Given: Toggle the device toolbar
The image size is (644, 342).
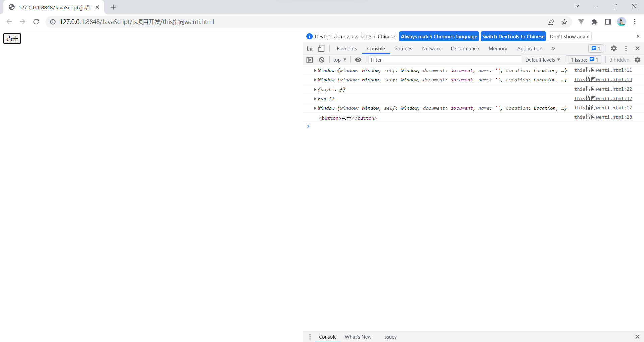Looking at the screenshot, I should (321, 48).
